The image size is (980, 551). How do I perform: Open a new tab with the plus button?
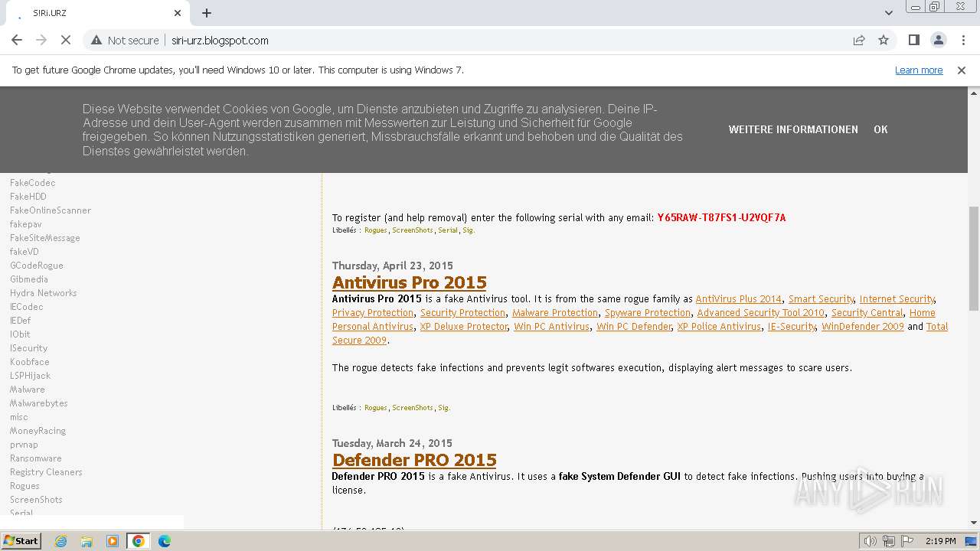[207, 13]
